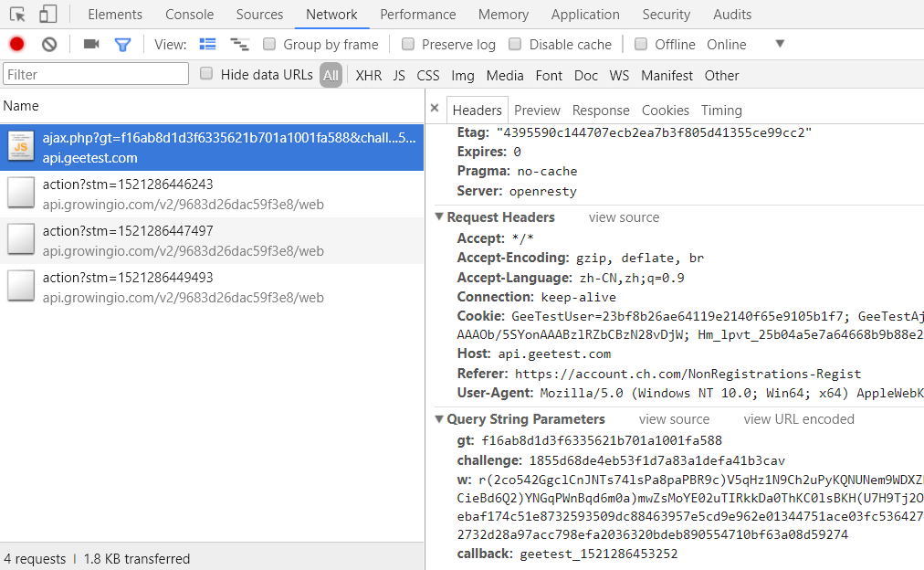Click the Host value api.geetest.com
Viewport: 924px width, 570px height.
tap(554, 354)
